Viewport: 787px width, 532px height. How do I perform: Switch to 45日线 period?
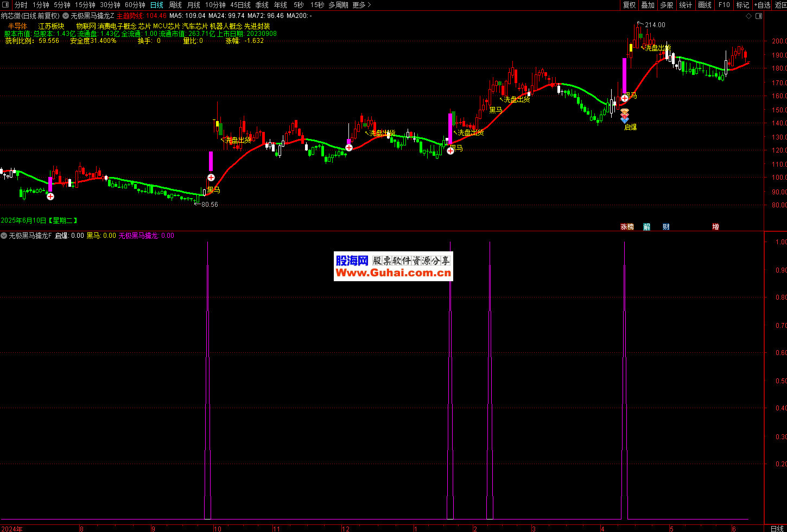click(x=240, y=5)
